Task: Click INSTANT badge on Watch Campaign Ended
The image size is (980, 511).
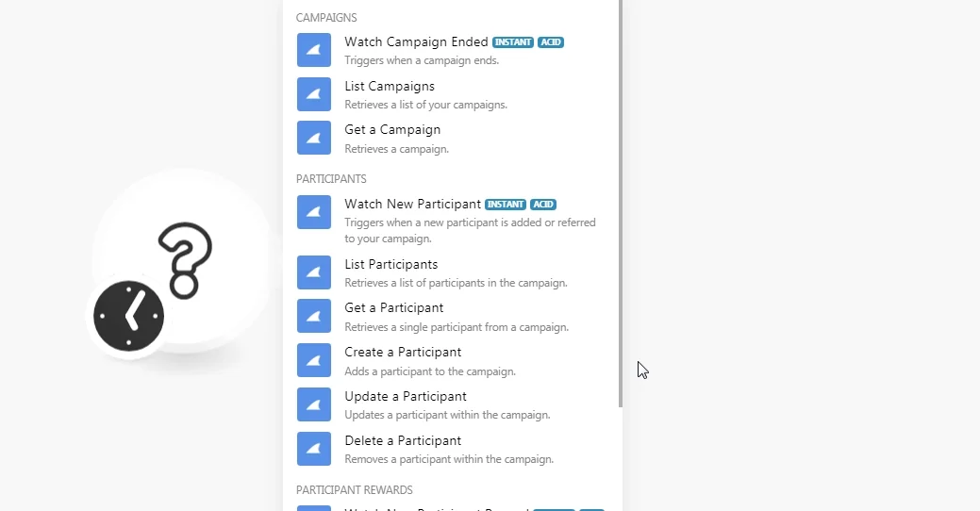Action: pos(513,42)
